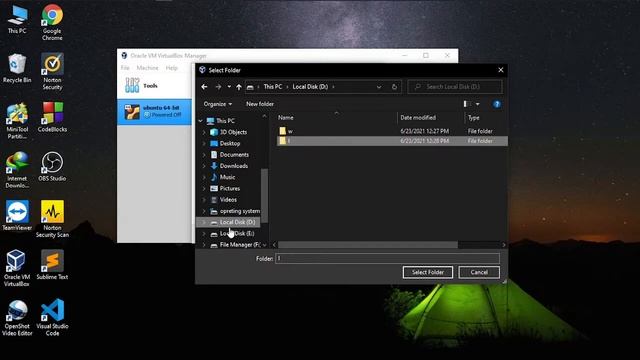
Task: Select the highlighted folder dated 12:28 PM
Action: click(392, 141)
